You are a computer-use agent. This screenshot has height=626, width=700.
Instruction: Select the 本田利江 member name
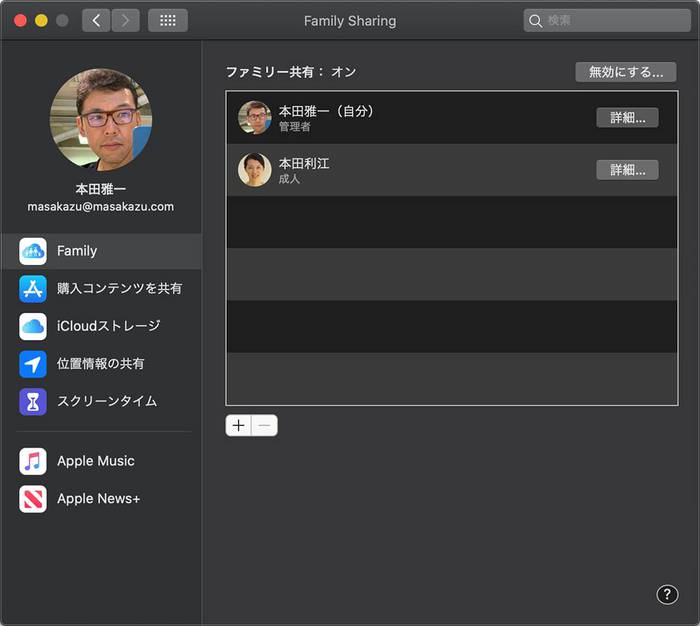pyautogui.click(x=304, y=163)
